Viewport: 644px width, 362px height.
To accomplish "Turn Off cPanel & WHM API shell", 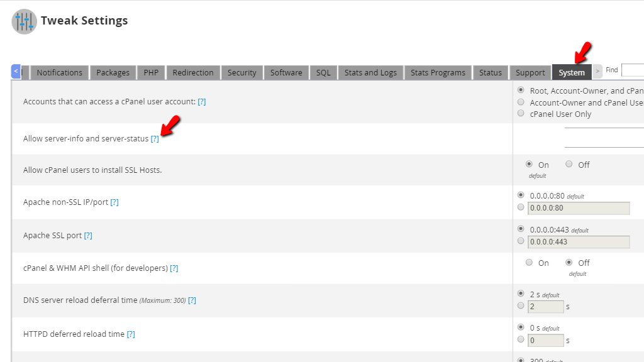I will pos(569,262).
